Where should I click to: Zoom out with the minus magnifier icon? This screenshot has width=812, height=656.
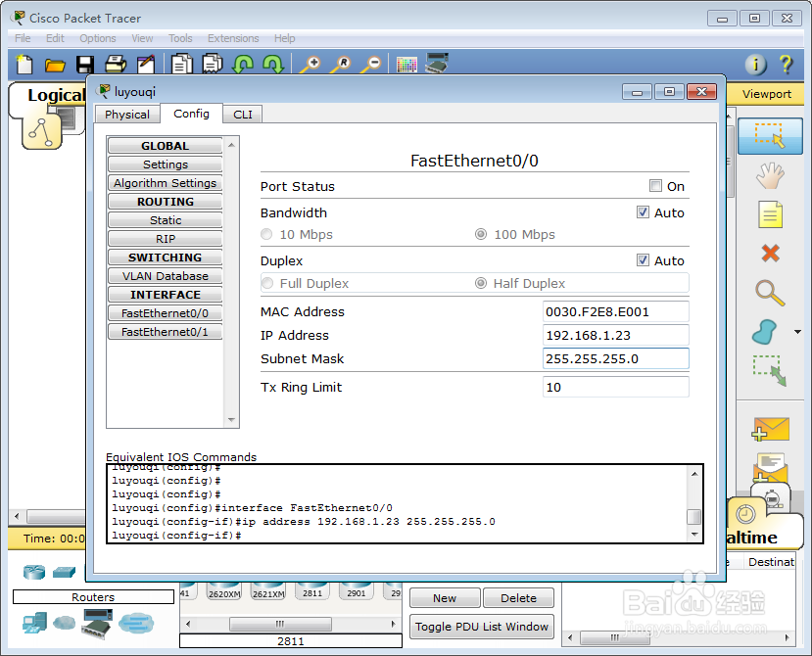coord(371,65)
